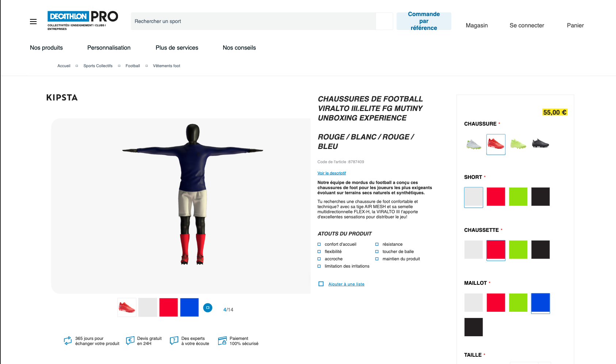Image resolution: width=616 pixels, height=364 pixels.
Task: Pick the black chaussette color swatch
Action: pyautogui.click(x=540, y=250)
